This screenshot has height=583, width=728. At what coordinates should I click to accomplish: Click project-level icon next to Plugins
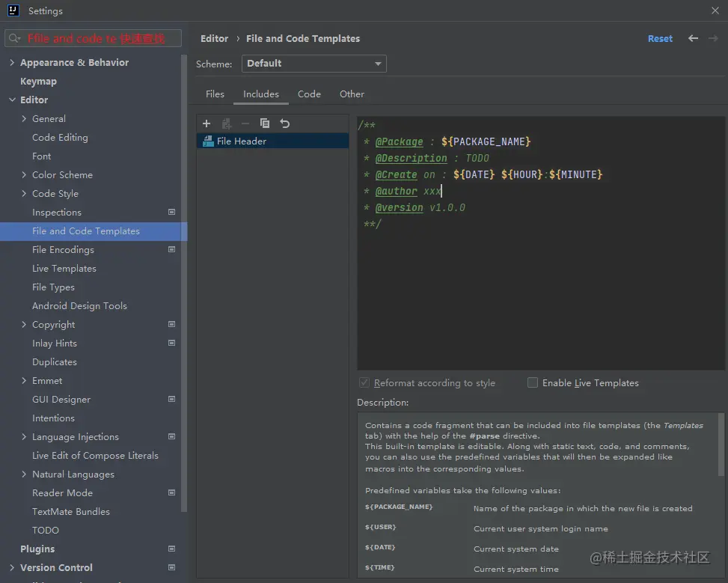(172, 549)
